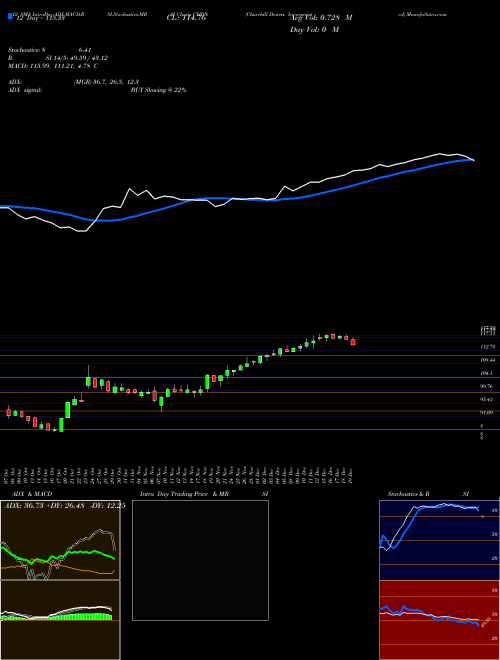Screen dimensions: 500x660
Task: Open the red-background RSI chart panel
Action: tap(439, 620)
